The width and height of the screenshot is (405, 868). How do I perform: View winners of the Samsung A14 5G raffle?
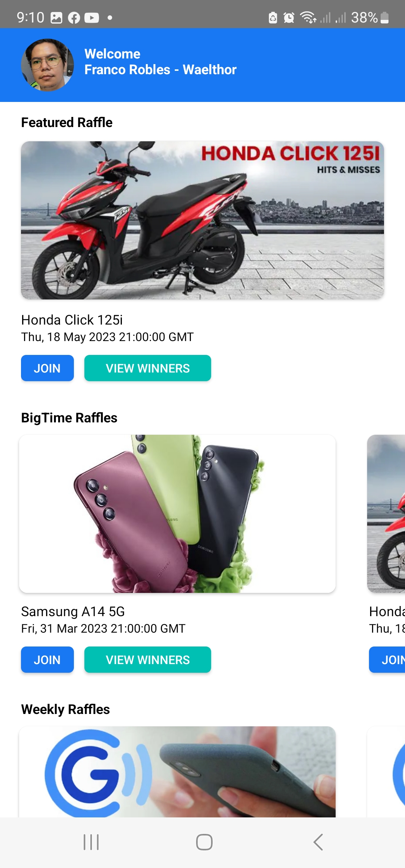(148, 660)
